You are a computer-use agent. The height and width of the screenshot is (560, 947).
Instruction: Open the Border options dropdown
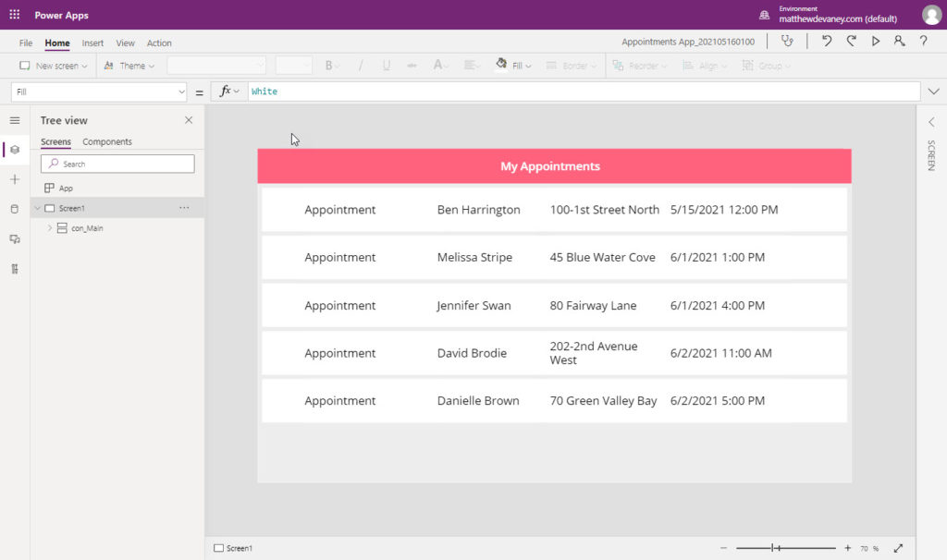pos(575,65)
